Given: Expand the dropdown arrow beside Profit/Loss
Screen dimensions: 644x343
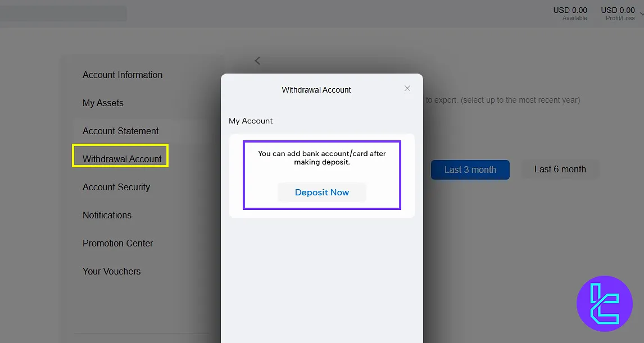Looking at the screenshot, I should click(641, 13).
